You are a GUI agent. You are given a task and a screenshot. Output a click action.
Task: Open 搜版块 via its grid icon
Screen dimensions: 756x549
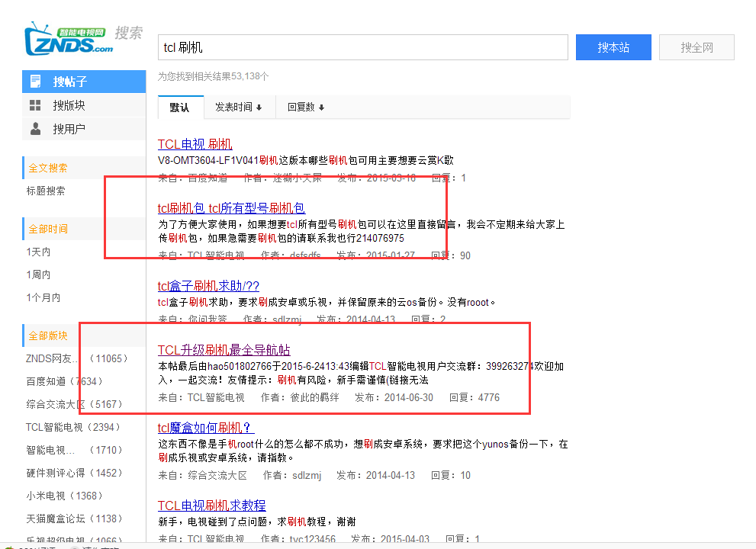[35, 105]
